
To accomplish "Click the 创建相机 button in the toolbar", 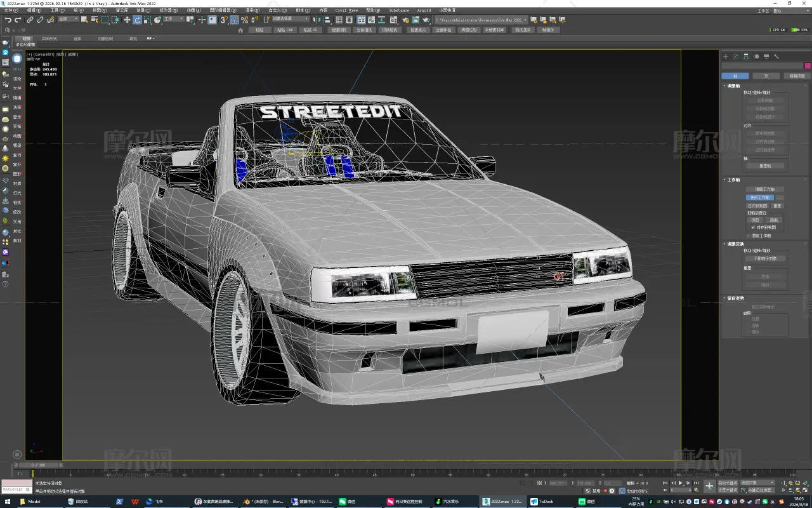I will pos(338,30).
